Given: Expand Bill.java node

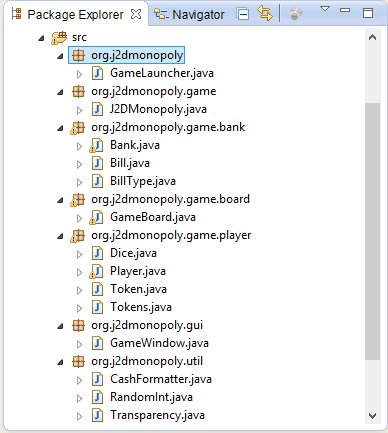Looking at the screenshot, I should (79, 164).
